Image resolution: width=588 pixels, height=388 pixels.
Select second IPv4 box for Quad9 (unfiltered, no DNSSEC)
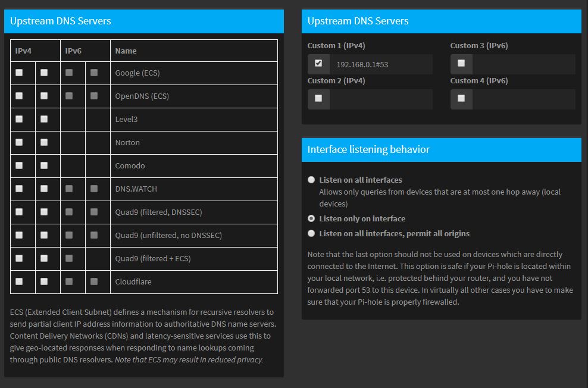coord(44,235)
